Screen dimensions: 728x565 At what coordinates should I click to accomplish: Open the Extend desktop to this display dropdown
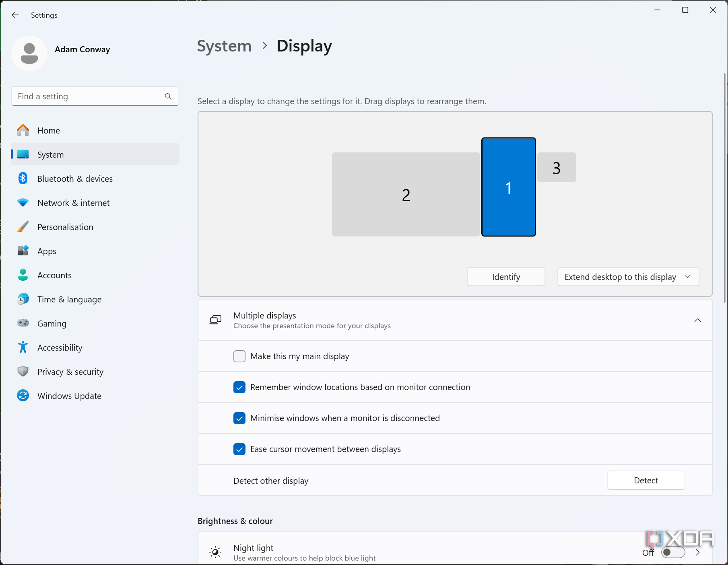[x=628, y=277]
